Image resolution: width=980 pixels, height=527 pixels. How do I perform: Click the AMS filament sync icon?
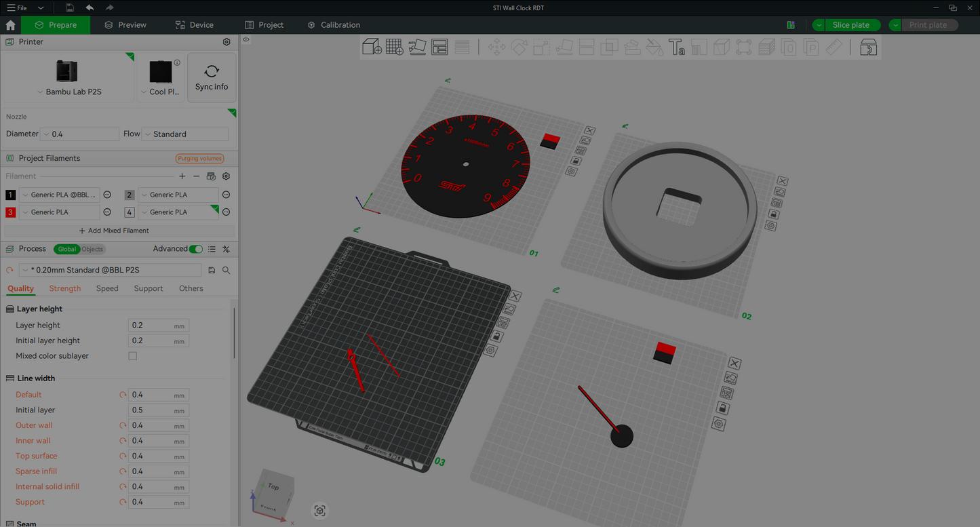click(212, 176)
